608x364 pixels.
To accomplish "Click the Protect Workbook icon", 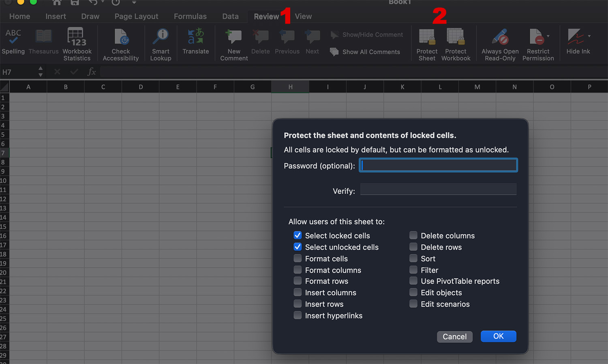I will pos(456,37).
